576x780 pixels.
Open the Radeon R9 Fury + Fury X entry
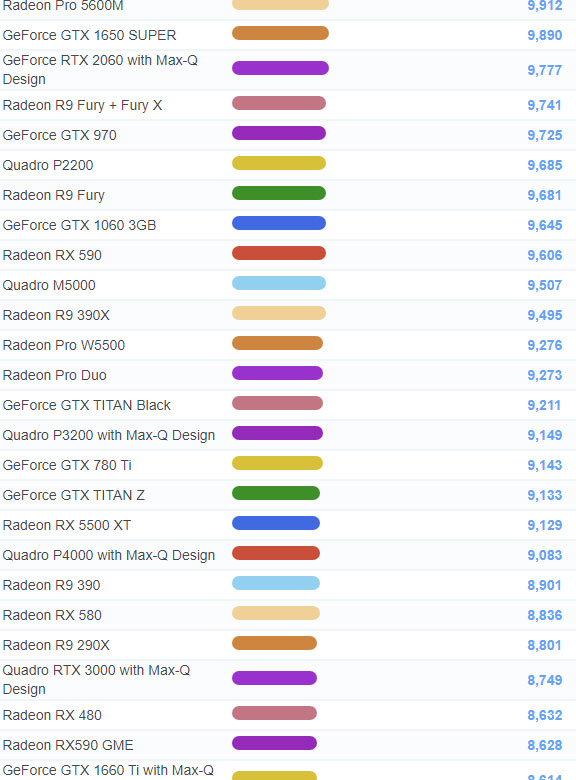pos(83,105)
